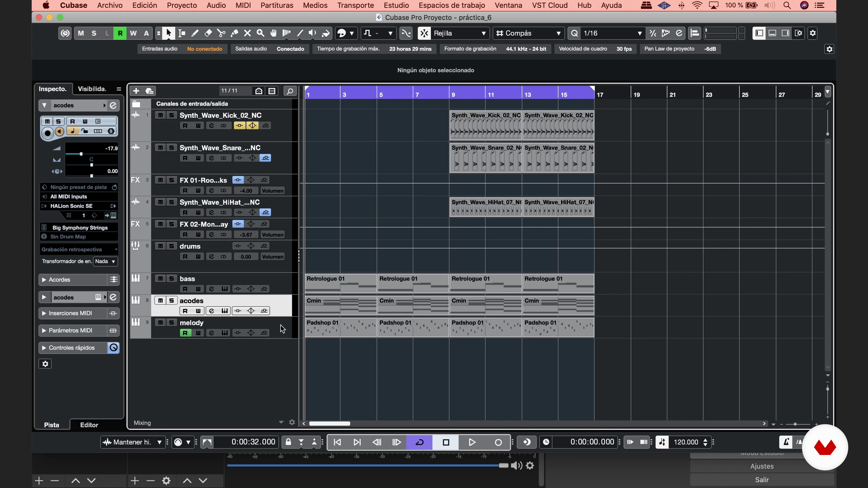This screenshot has height=488, width=868.
Task: Click the Stop transport button
Action: coord(446,442)
